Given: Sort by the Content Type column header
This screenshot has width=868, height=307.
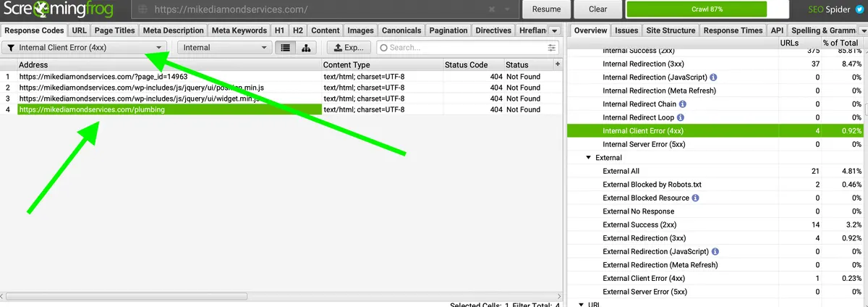Looking at the screenshot, I should tap(383, 64).
